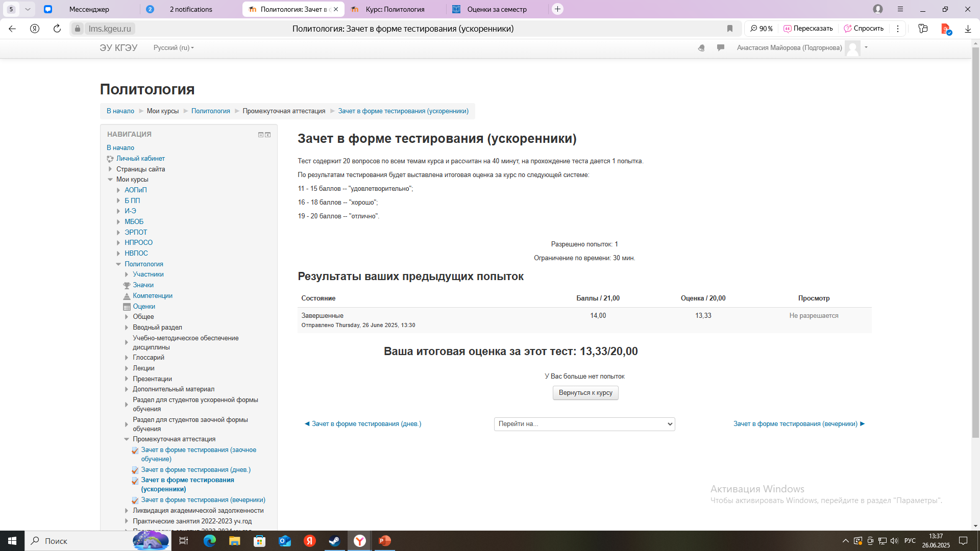This screenshot has width=980, height=551.
Task: Expand the АОПиП course node
Action: click(x=118, y=190)
